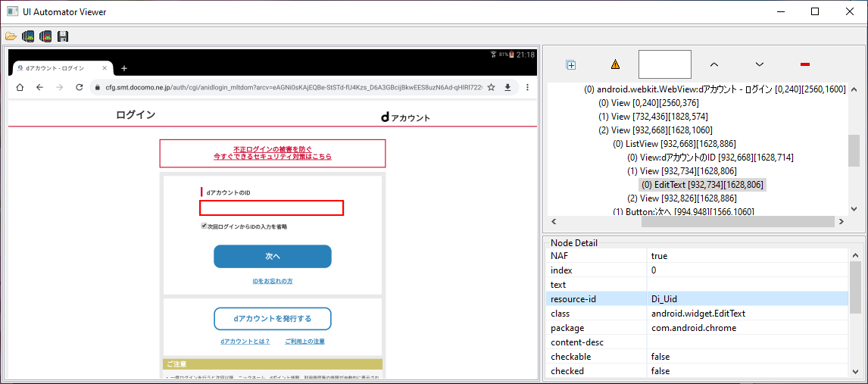868x384 pixels.
Task: Click the Open file folder icon
Action: (x=11, y=36)
